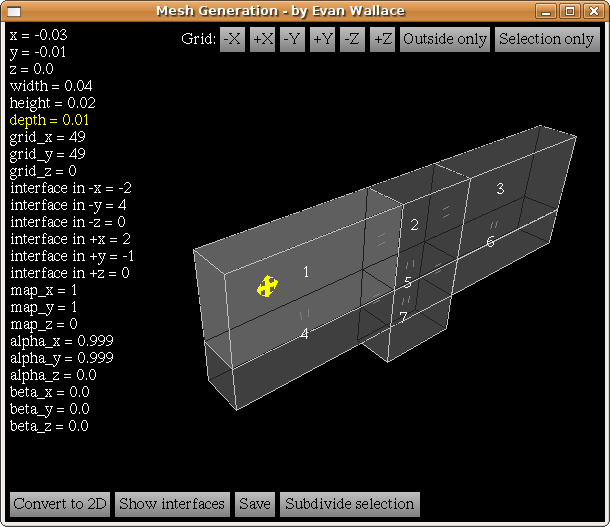The height and width of the screenshot is (527, 610).
Task: Maximize the Mesh Generation window
Action: pyautogui.click(x=570, y=11)
